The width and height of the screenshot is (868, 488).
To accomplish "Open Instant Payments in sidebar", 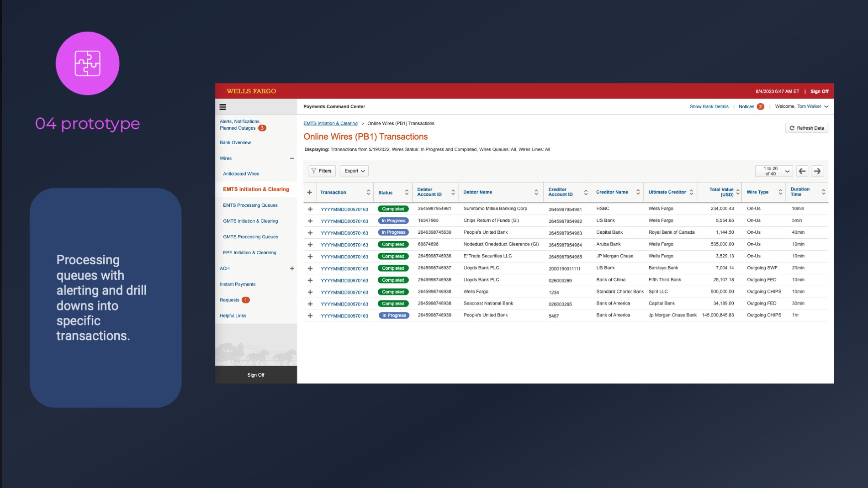I will coord(238,284).
